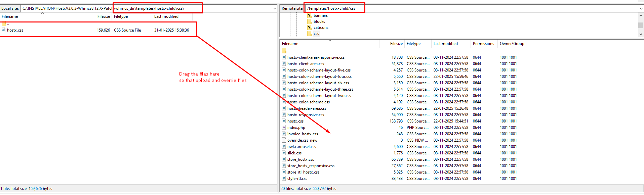The height and width of the screenshot is (195, 644).
Task: Click the index.php file icon
Action: [x=284, y=128]
